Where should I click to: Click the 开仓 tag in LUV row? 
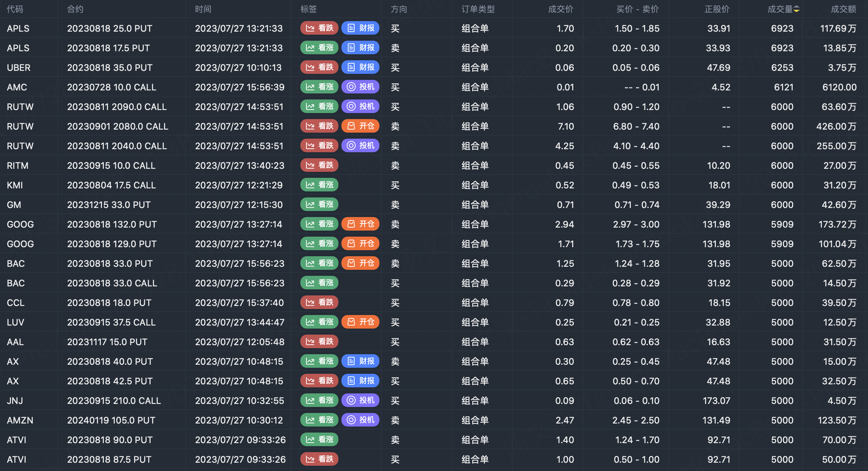360,322
